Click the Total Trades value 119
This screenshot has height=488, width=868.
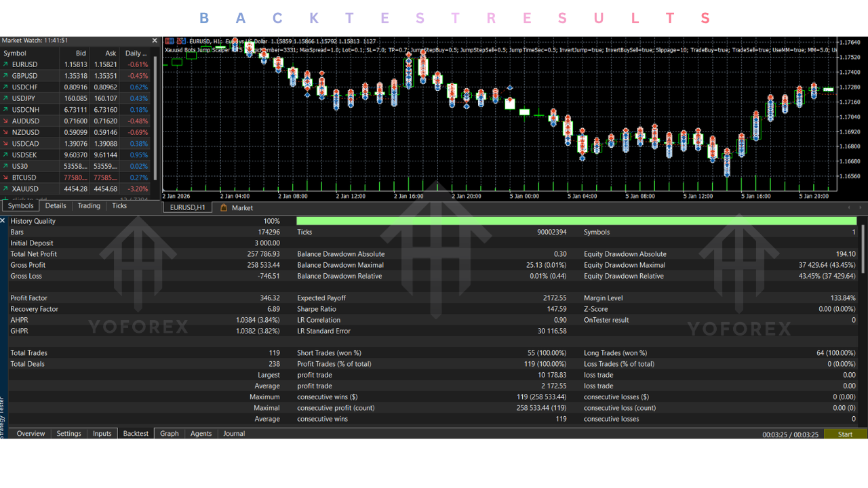coord(274,353)
